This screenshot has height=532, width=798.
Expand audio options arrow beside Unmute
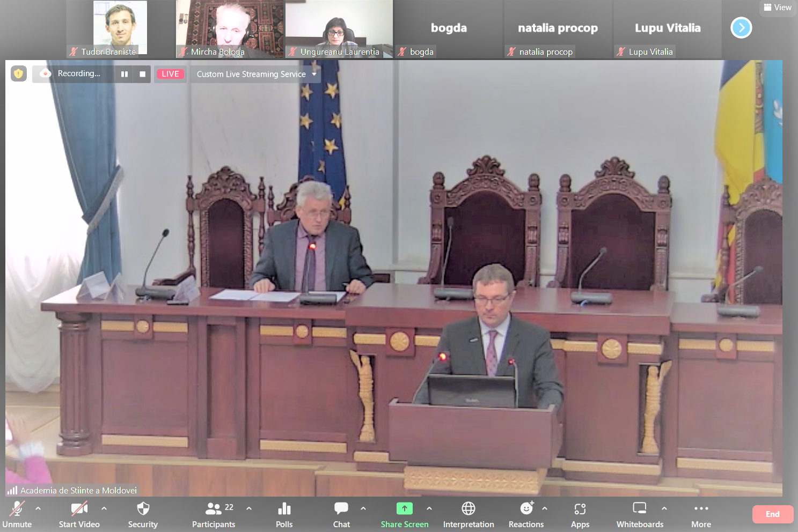click(38, 508)
